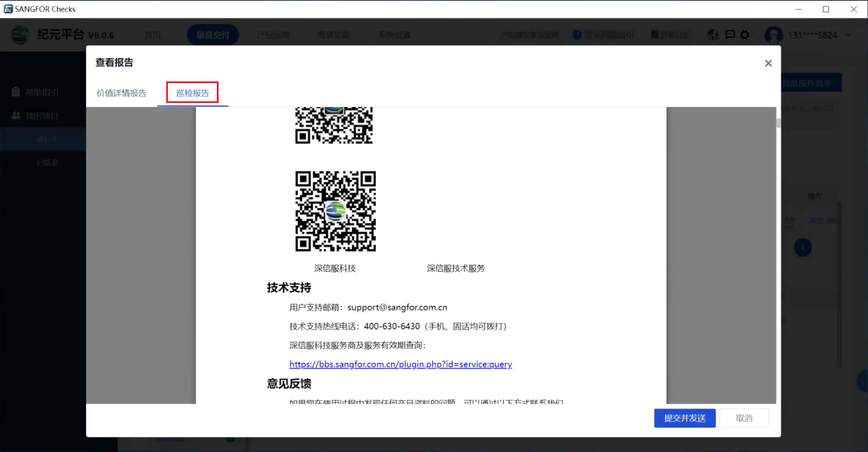Click the partially visible top QR code

(x=334, y=125)
